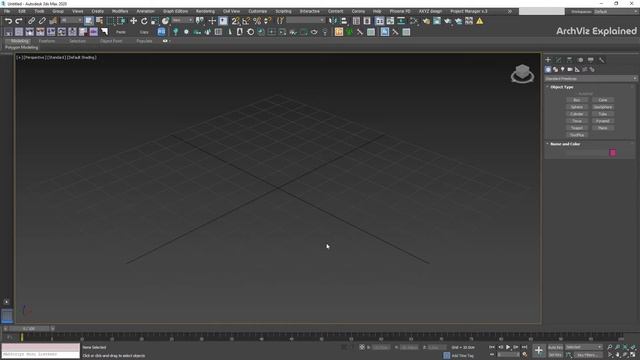Open the selection filter dropdown
Image resolution: width=640 pixels, height=360 pixels.
click(71, 20)
